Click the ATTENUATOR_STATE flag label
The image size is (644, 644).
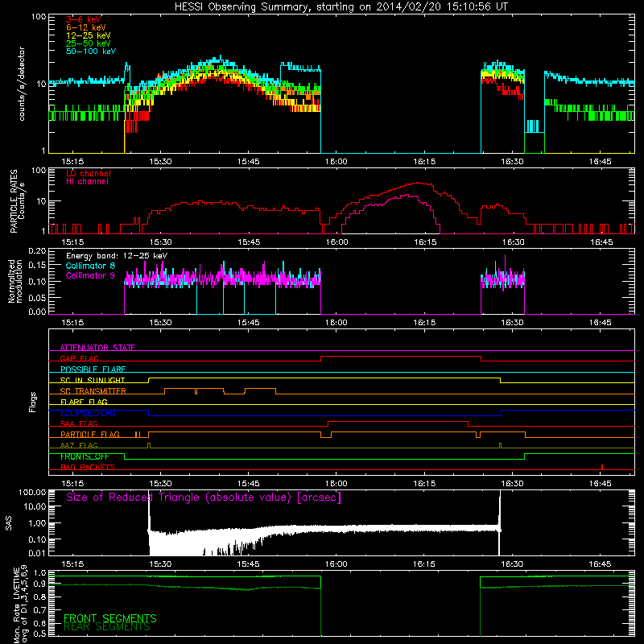tap(97, 348)
